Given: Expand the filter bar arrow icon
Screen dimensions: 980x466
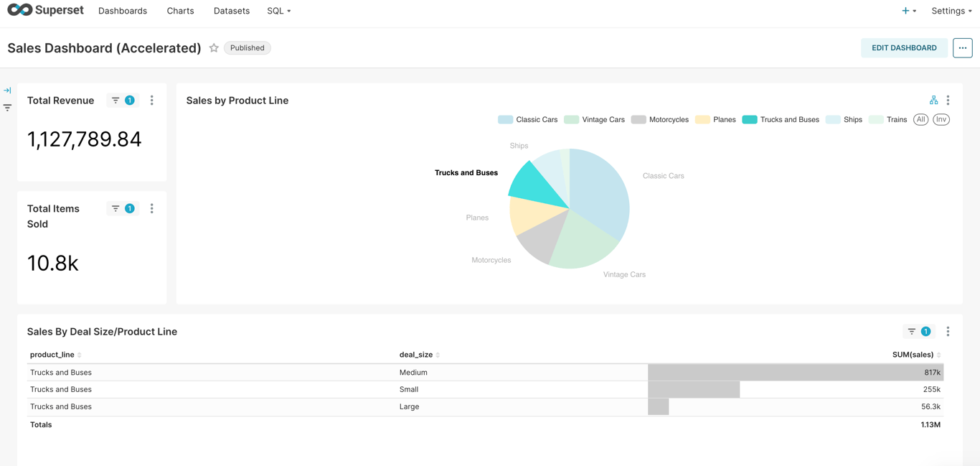Looking at the screenshot, I should [x=7, y=90].
